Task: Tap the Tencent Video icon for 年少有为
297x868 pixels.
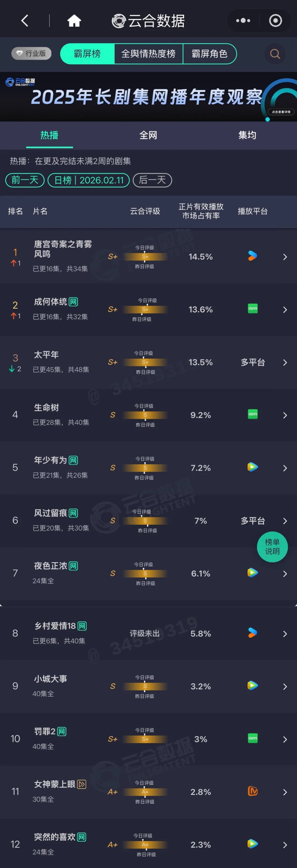Action: pos(252,467)
